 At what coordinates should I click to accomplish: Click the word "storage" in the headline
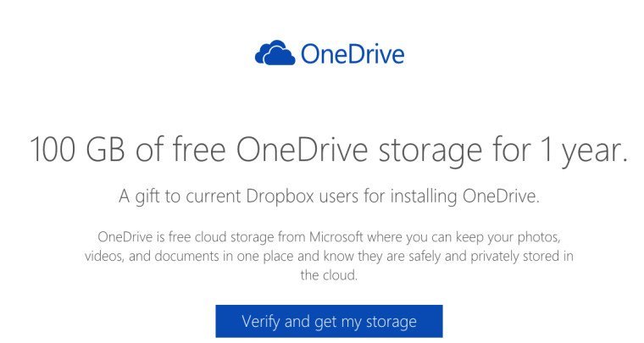click(430, 152)
